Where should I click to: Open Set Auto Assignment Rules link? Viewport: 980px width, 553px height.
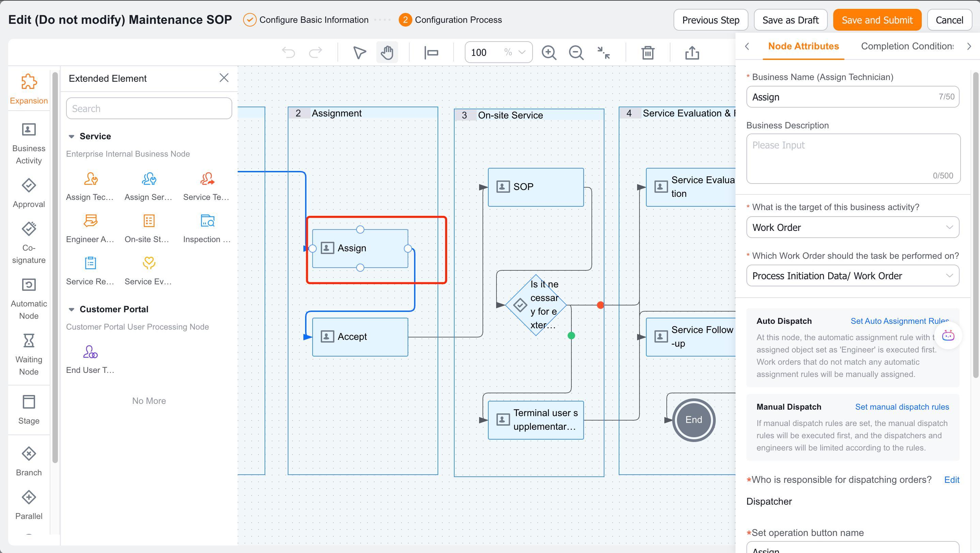coord(899,321)
